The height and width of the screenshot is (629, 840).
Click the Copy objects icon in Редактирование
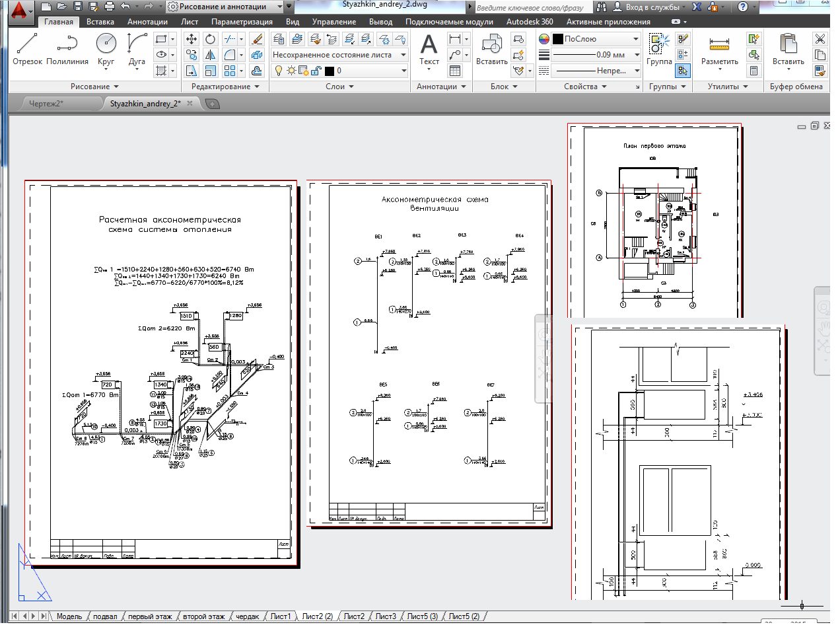tap(192, 55)
